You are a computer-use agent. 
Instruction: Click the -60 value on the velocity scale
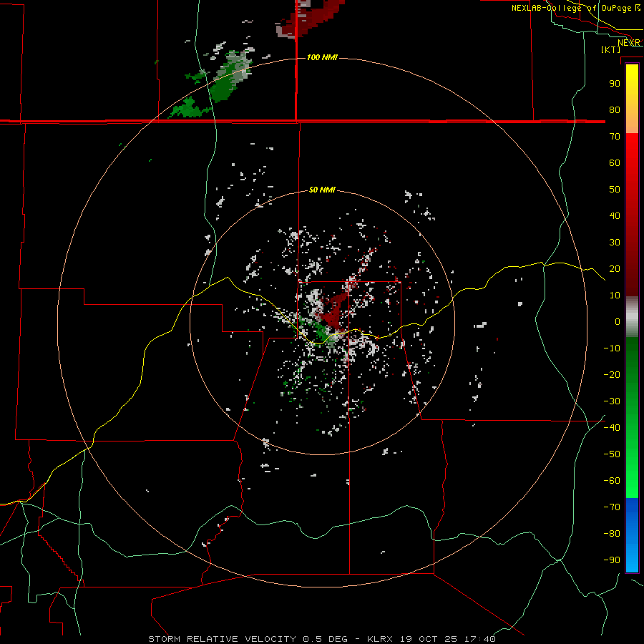tap(612, 481)
